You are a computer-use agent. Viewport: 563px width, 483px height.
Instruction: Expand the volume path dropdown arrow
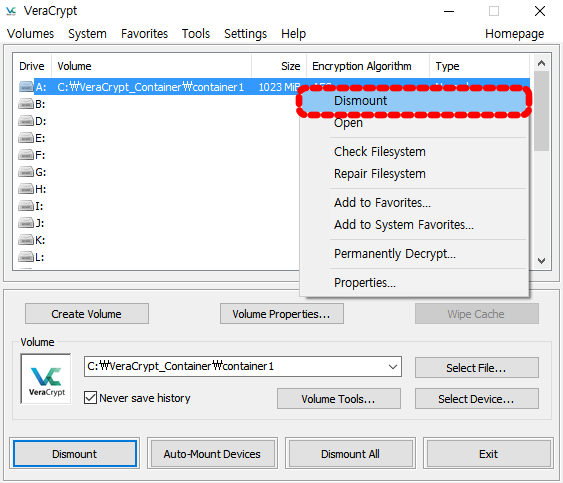[x=393, y=367]
